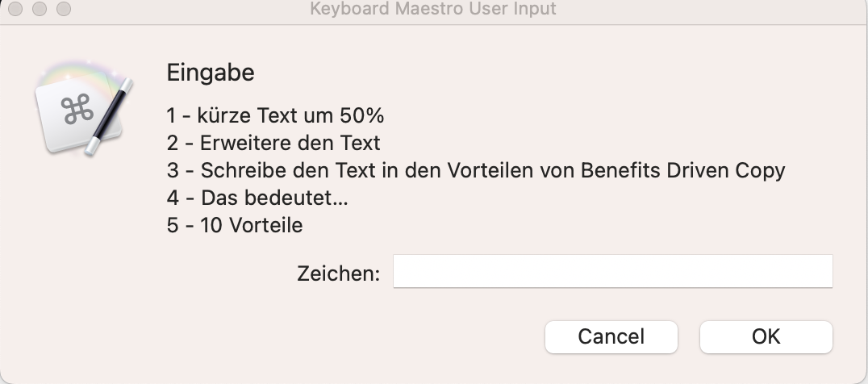Dismiss the dialog with the Cancel button
Screen dimensions: 868x384
(x=611, y=336)
